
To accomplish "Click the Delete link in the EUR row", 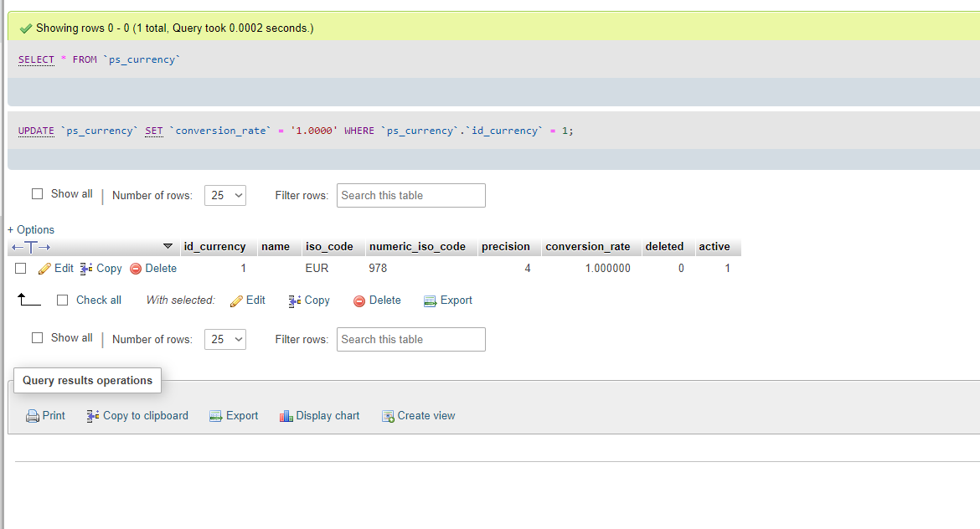I will pos(161,268).
